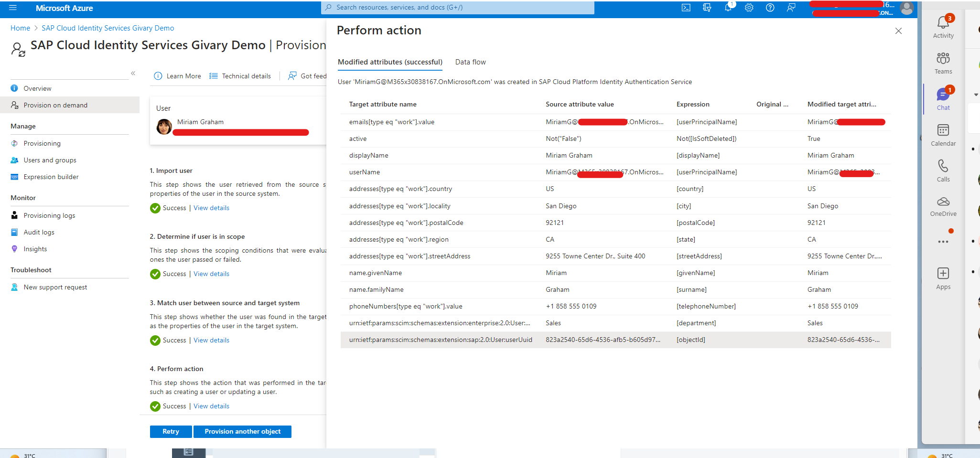Click the page title provisioning icon
Image resolution: width=980 pixels, height=458 pixels.
pos(18,49)
